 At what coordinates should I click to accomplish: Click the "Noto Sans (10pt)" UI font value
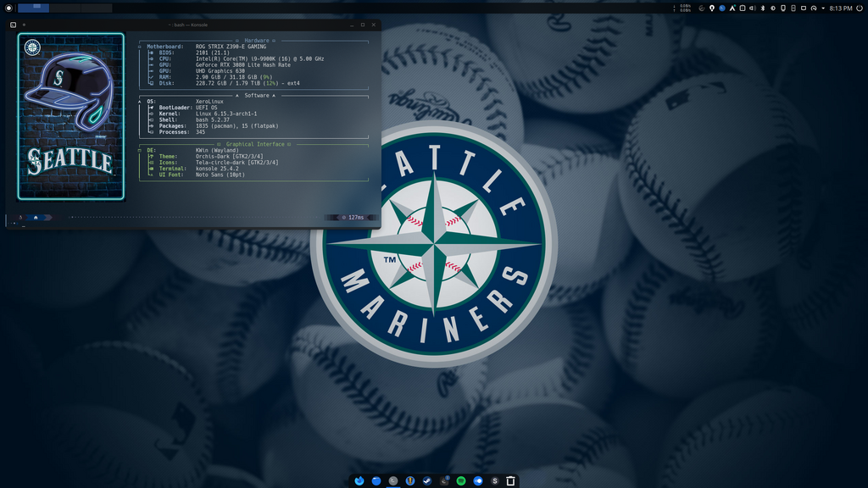(x=220, y=175)
